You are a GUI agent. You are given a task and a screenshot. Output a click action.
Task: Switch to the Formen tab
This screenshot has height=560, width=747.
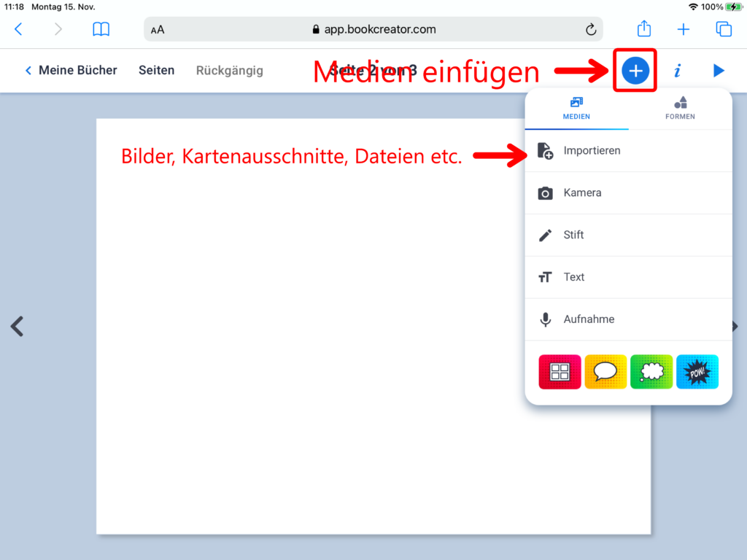click(680, 108)
